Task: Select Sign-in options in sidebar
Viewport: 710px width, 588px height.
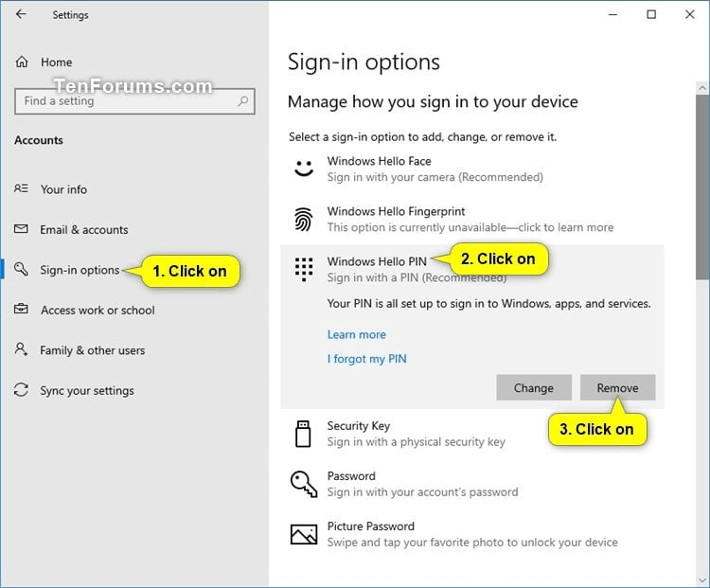Action: [80, 271]
